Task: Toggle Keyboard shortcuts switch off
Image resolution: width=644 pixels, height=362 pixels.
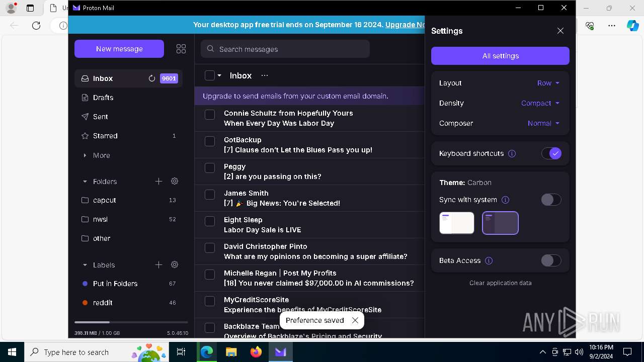Action: point(551,153)
